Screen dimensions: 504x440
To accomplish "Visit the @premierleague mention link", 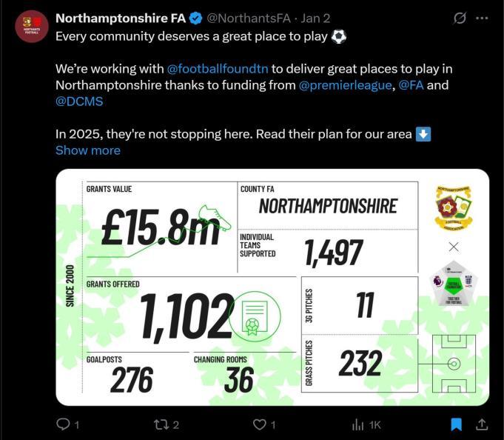I will click(x=345, y=85).
